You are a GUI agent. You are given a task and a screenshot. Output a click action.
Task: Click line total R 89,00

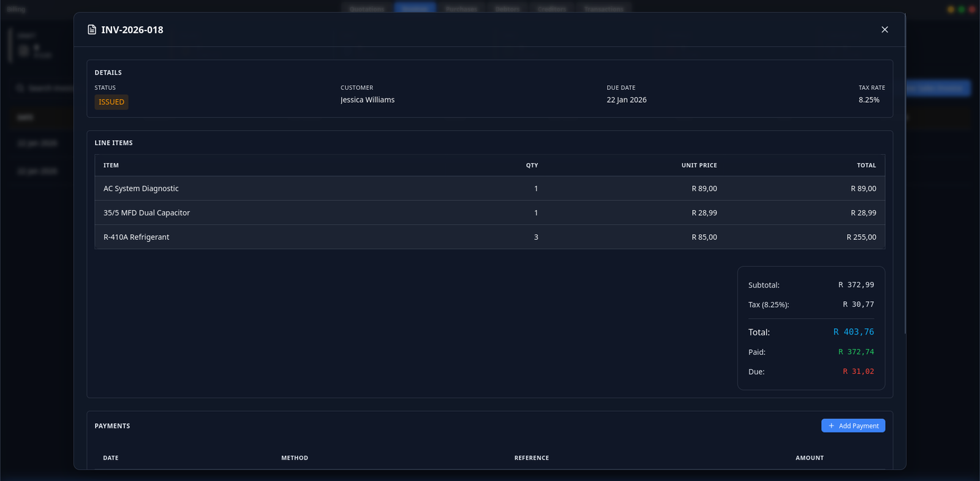pyautogui.click(x=864, y=188)
